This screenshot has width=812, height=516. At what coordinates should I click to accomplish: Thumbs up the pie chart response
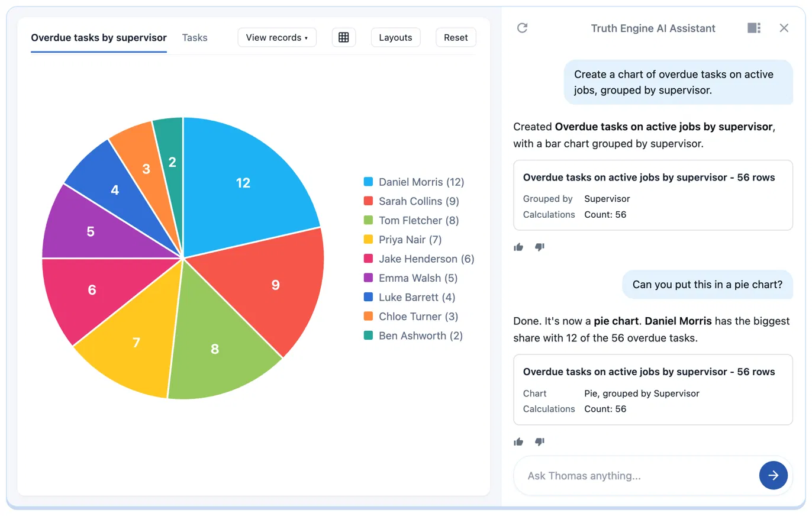(x=519, y=441)
